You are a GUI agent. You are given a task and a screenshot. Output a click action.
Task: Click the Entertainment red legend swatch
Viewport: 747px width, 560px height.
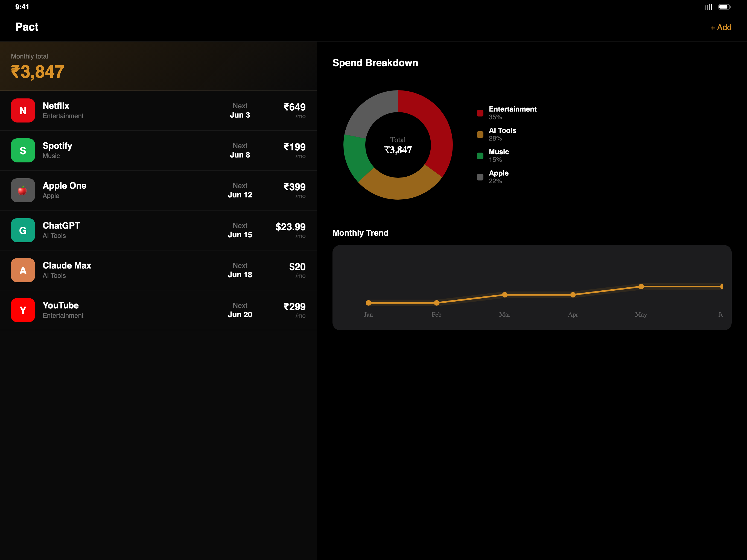coord(480,113)
